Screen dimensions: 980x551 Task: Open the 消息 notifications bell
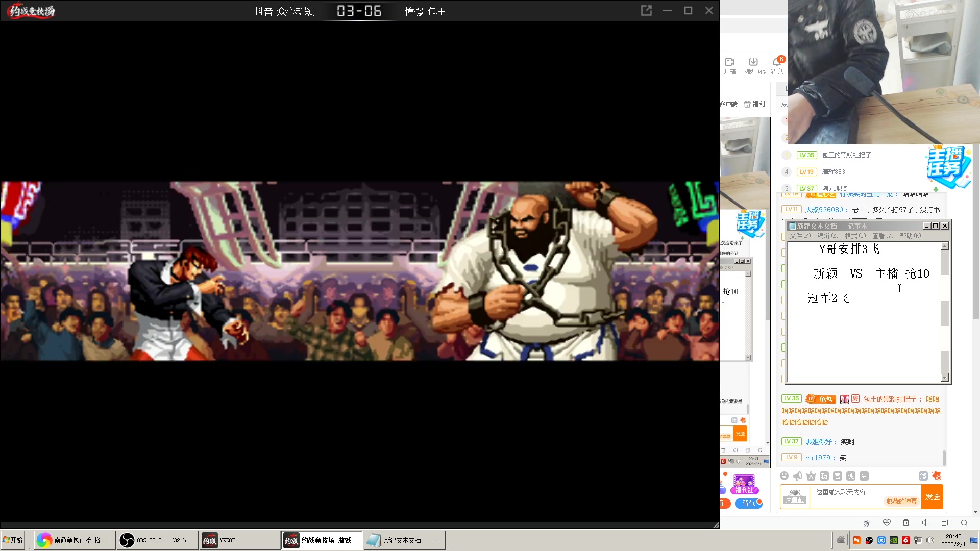pos(777,66)
